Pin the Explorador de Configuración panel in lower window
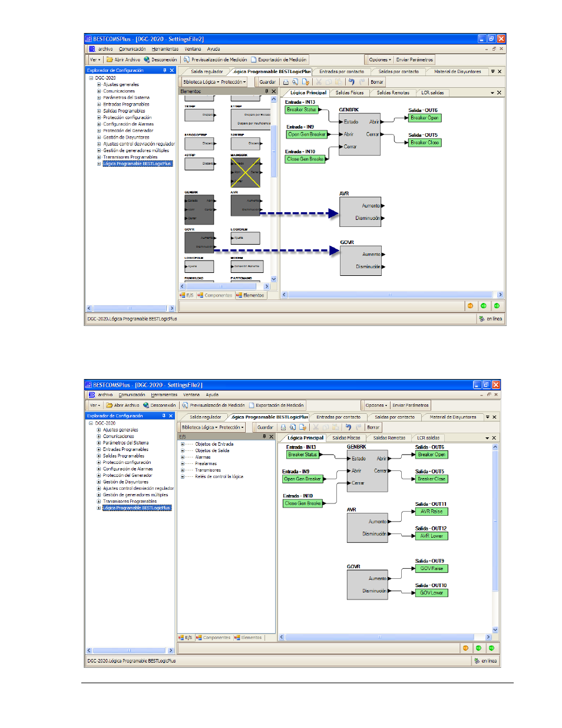562x728 pixels. 164,416
